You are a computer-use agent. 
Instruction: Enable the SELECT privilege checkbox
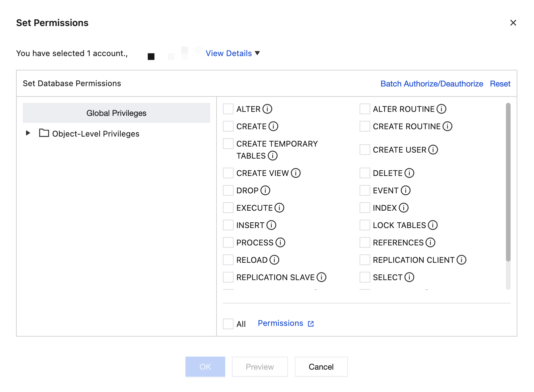pos(365,277)
